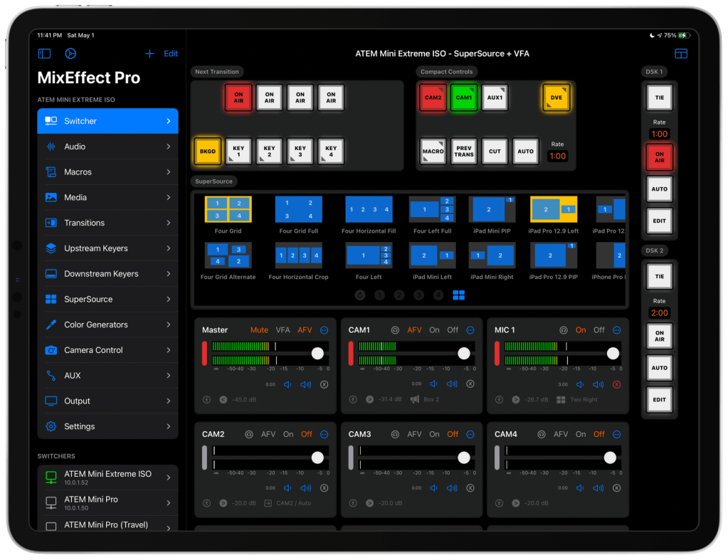Add a new switcher with the plus icon
Image resolution: width=728 pixels, height=560 pixels.
pyautogui.click(x=149, y=53)
